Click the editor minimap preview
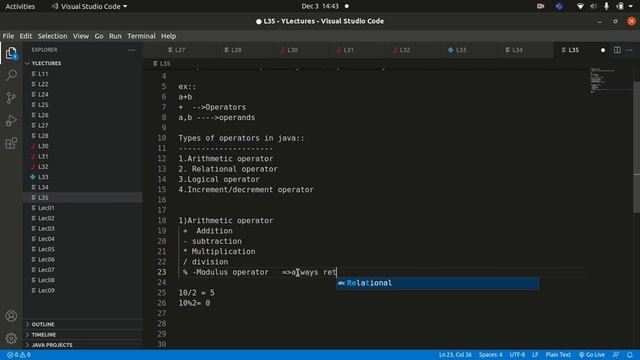The height and width of the screenshot is (360, 640). (609, 81)
